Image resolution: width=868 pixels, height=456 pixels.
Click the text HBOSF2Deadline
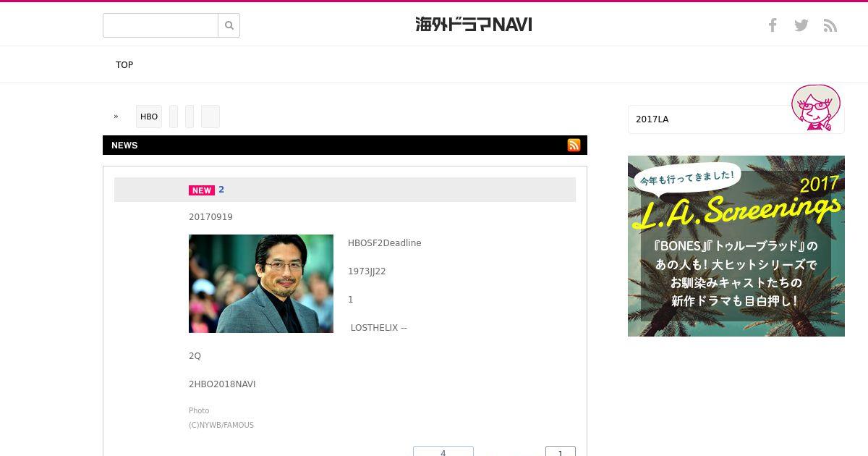point(385,243)
